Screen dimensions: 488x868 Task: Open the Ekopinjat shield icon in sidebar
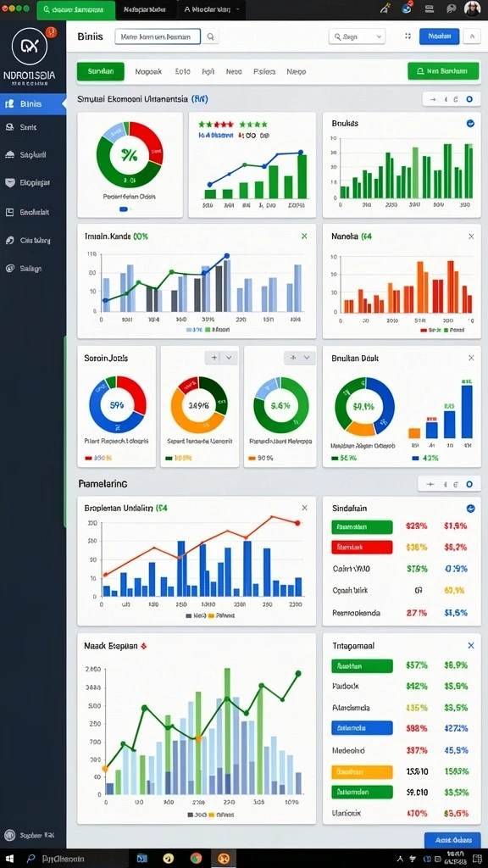pyautogui.click(x=8, y=183)
